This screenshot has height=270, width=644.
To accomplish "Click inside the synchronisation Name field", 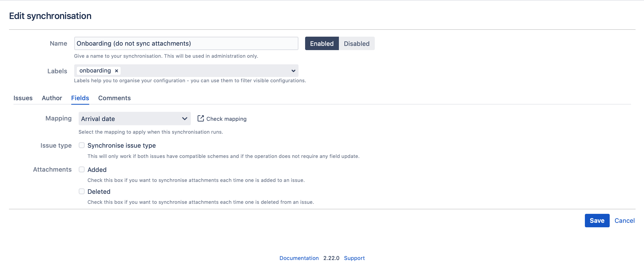I will [186, 43].
